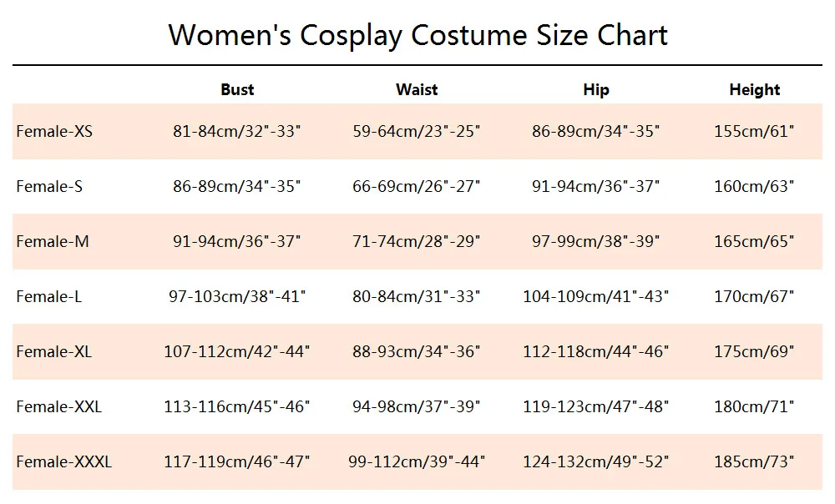Screen dimensions: 835x504
Task: Click the Female-XL row label
Action: click(53, 351)
